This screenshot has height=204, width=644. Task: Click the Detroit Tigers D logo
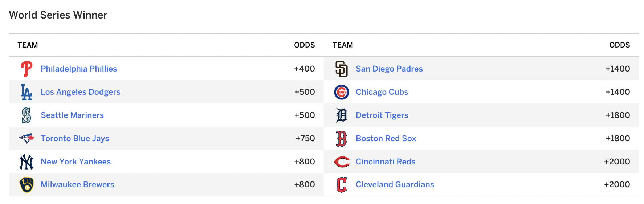tap(342, 115)
